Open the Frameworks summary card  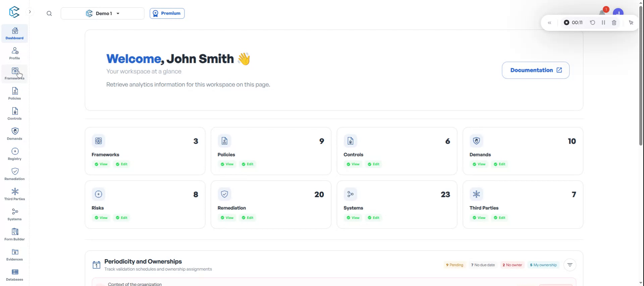coord(145,151)
